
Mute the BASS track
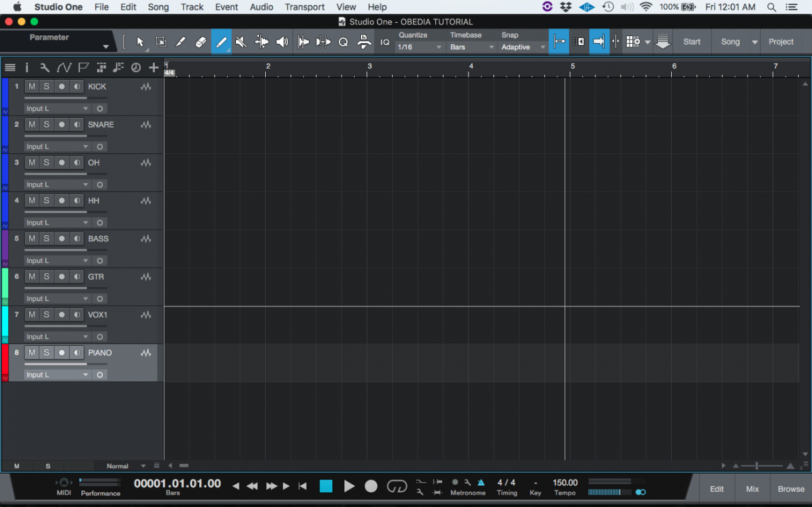pyautogui.click(x=32, y=239)
